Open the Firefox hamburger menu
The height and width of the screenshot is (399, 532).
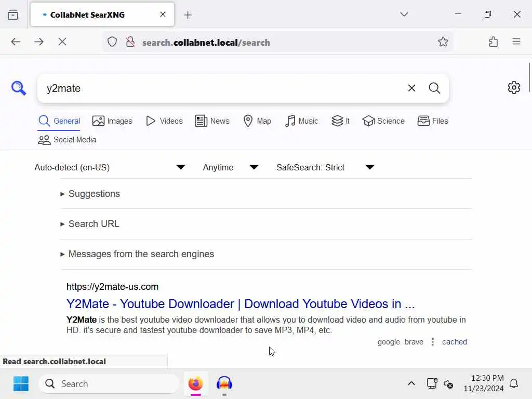tap(516, 42)
